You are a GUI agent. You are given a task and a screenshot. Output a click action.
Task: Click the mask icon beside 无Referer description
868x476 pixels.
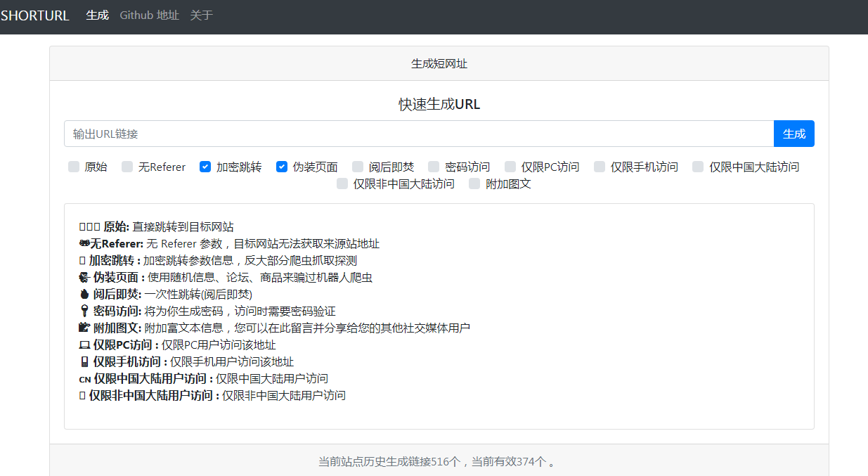pyautogui.click(x=84, y=244)
